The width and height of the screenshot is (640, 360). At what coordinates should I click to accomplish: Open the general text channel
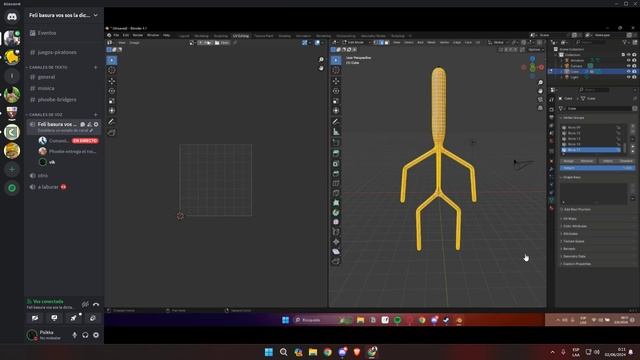pyautogui.click(x=47, y=77)
